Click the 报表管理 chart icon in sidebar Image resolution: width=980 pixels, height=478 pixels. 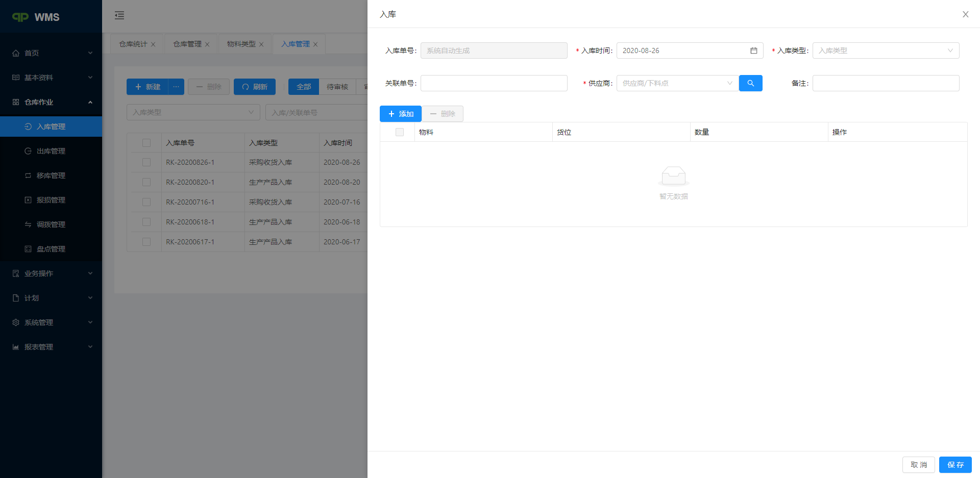pos(16,347)
